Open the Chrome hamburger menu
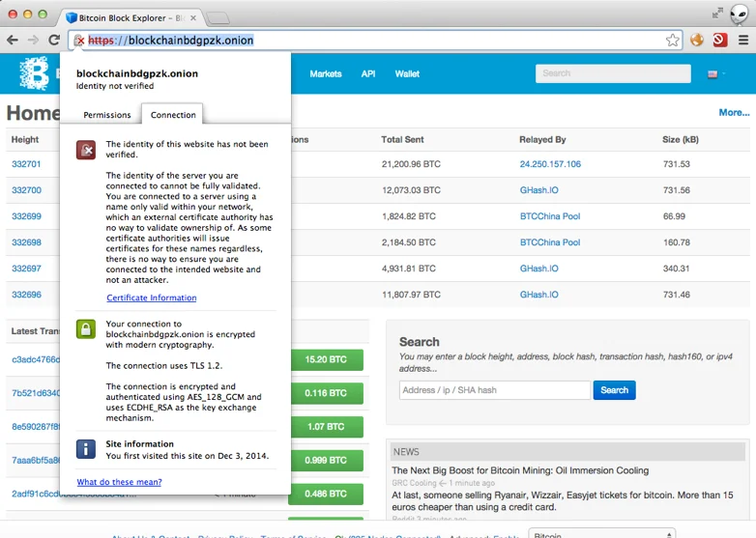 click(x=743, y=41)
